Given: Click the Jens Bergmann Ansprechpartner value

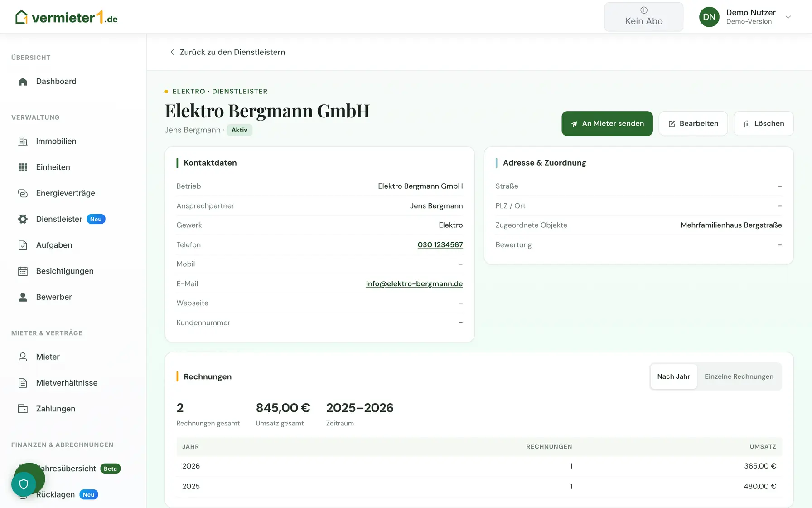Looking at the screenshot, I should (x=436, y=206).
